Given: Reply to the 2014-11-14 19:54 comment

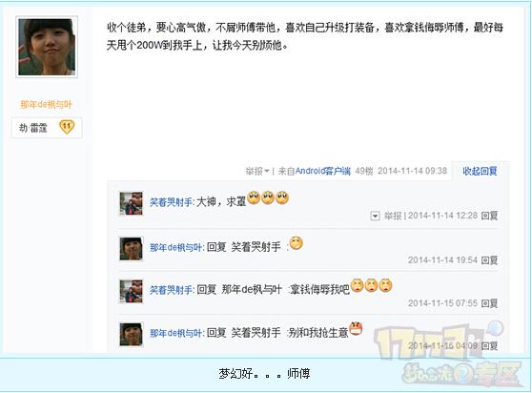Looking at the screenshot, I should pos(489,260).
